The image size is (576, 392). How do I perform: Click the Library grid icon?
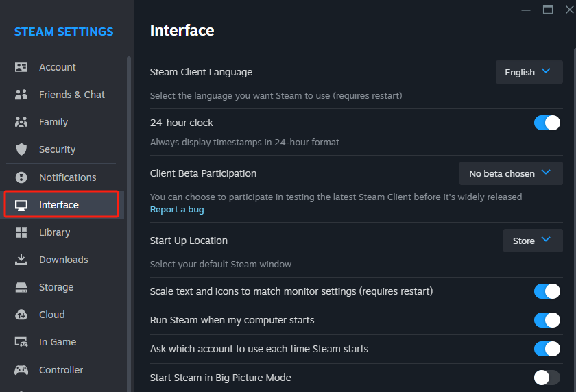[x=21, y=232]
